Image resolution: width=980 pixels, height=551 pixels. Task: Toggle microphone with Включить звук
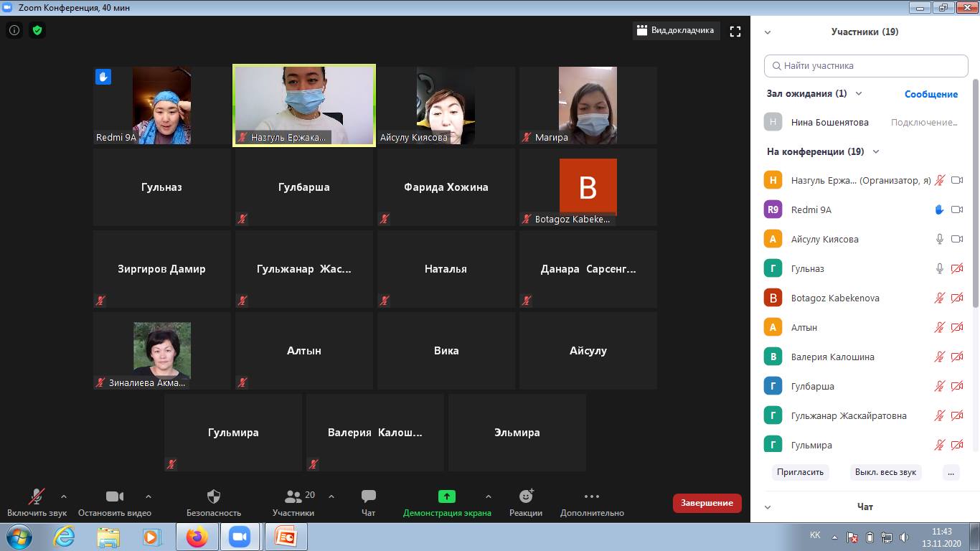pyautogui.click(x=37, y=496)
